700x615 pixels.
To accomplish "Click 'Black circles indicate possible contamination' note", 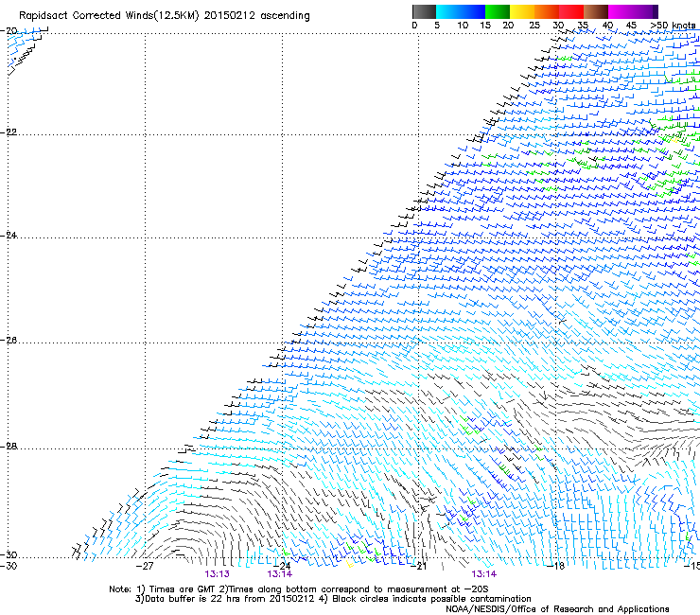I will (431, 599).
